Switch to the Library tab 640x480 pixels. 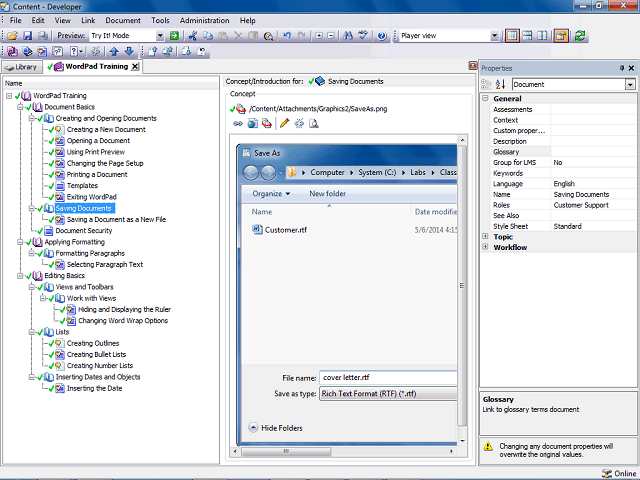(x=22, y=67)
